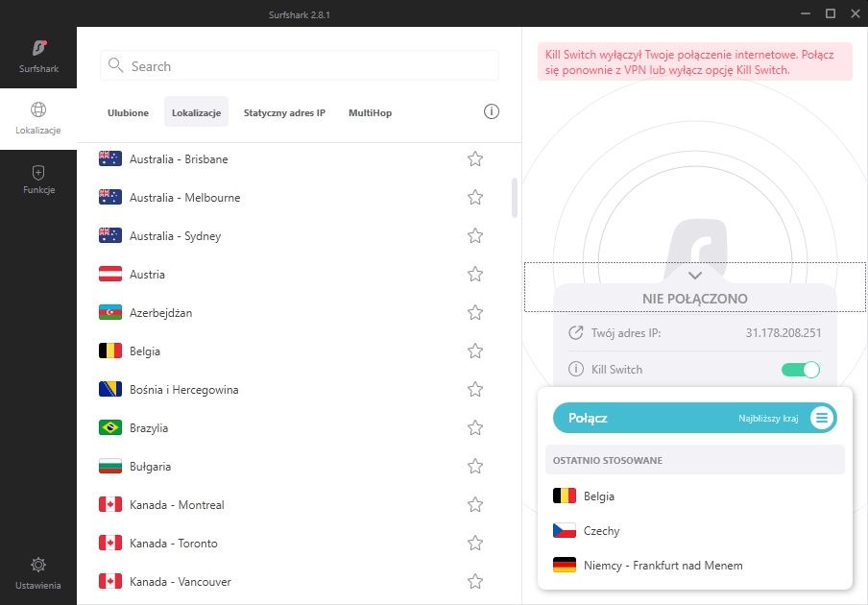This screenshot has width=868, height=605.
Task: Click the locations list scrollbar
Action: coord(515,198)
